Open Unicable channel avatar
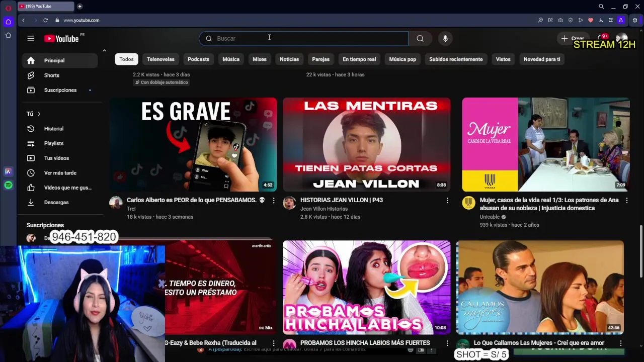The image size is (644, 362). [x=468, y=203]
